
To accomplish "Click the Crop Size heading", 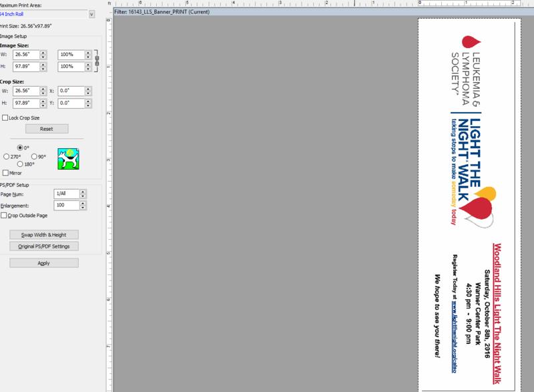I will point(12,82).
